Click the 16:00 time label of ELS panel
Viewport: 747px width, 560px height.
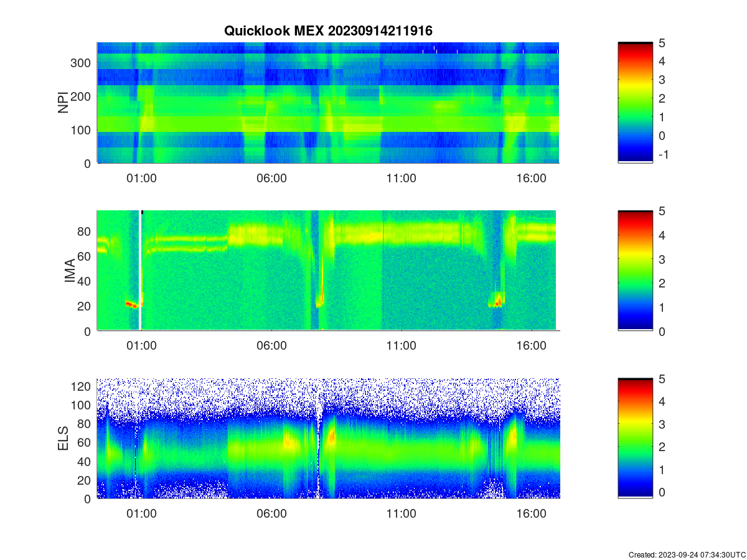[532, 513]
